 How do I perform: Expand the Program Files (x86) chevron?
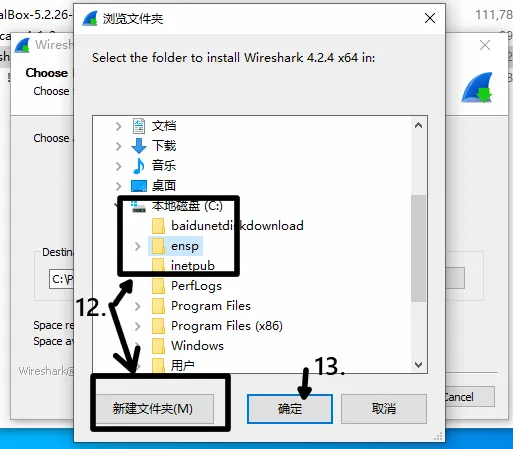(x=137, y=326)
